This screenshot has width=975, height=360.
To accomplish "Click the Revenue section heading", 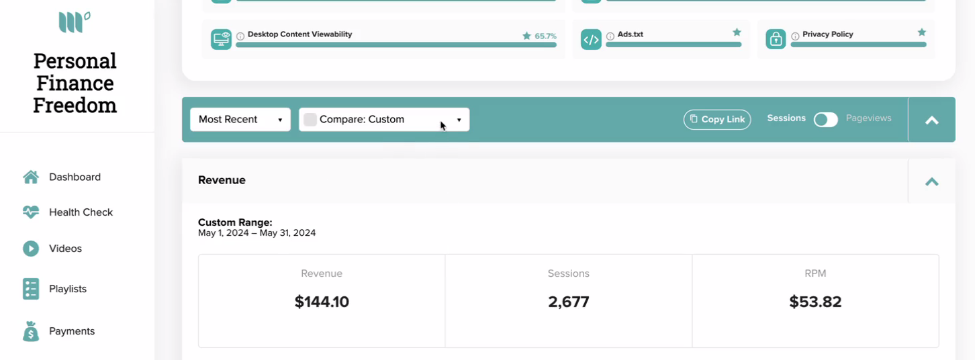I will [x=222, y=180].
